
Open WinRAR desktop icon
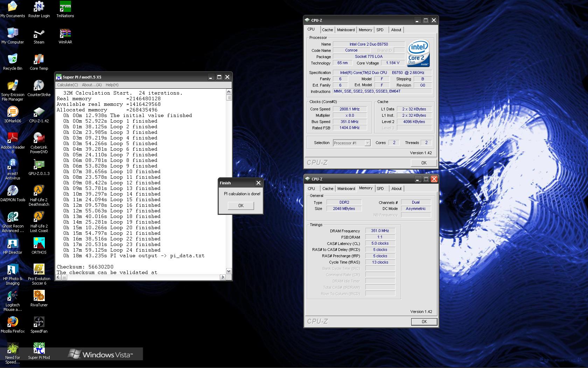click(65, 36)
